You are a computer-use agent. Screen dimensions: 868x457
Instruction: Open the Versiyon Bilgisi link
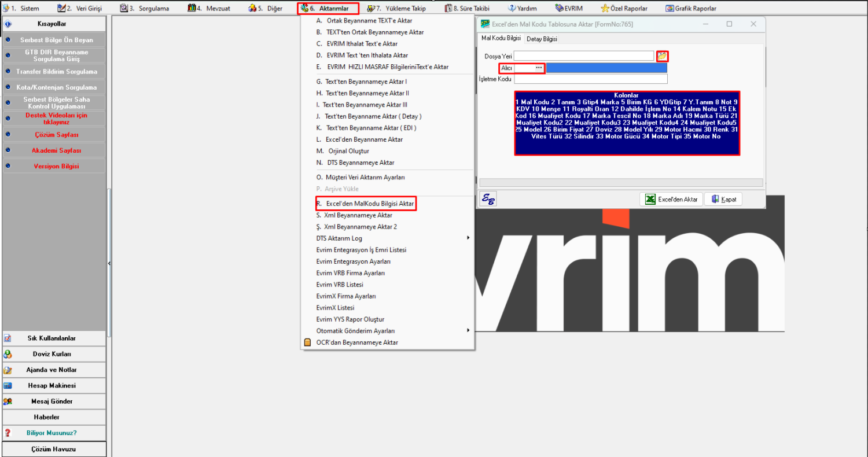(x=54, y=166)
